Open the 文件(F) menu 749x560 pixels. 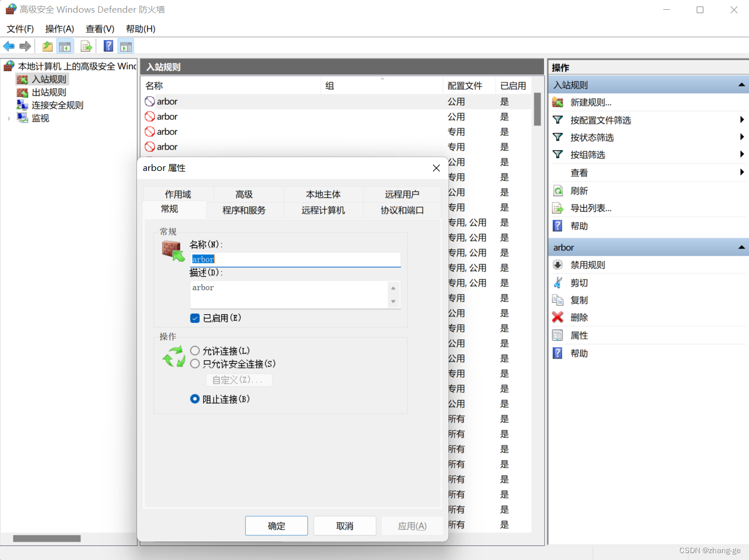[20, 29]
